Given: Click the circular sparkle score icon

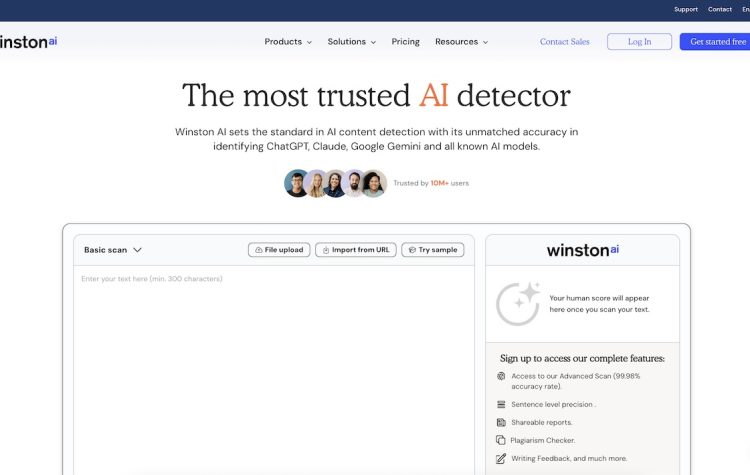Looking at the screenshot, I should click(518, 304).
